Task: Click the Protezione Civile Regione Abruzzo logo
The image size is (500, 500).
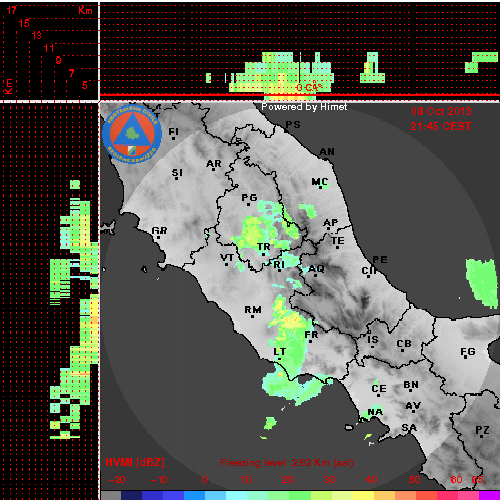Action: tap(132, 134)
